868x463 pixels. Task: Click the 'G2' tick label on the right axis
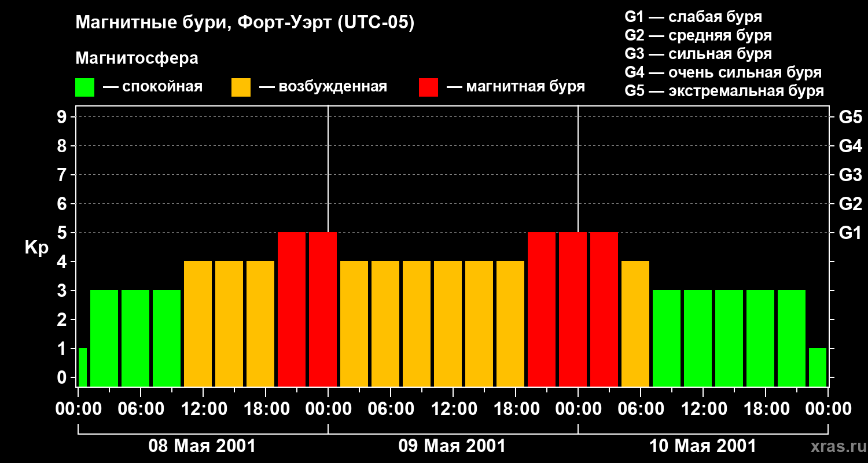(x=850, y=204)
